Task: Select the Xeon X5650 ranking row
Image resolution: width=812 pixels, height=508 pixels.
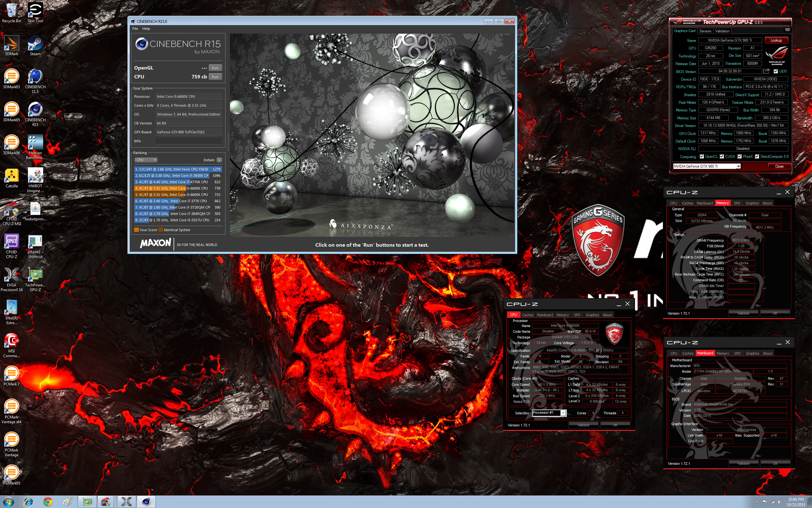Action: tap(178, 169)
